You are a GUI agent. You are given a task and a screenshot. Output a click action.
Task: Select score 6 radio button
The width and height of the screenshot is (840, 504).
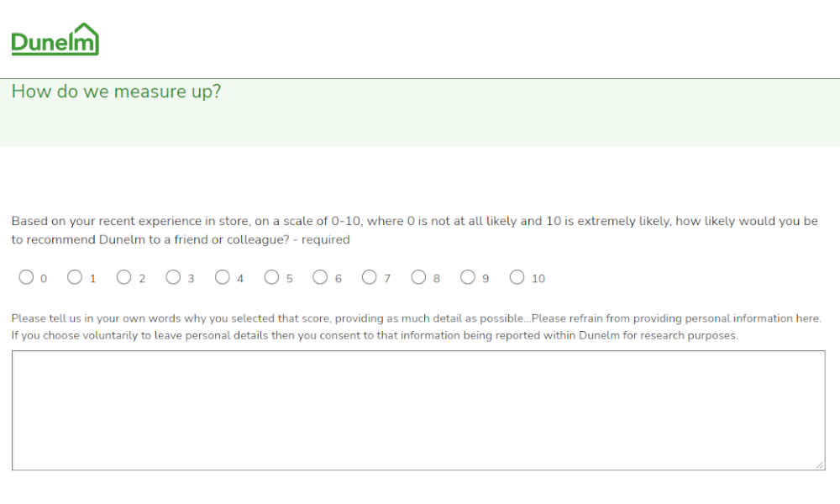(x=320, y=277)
